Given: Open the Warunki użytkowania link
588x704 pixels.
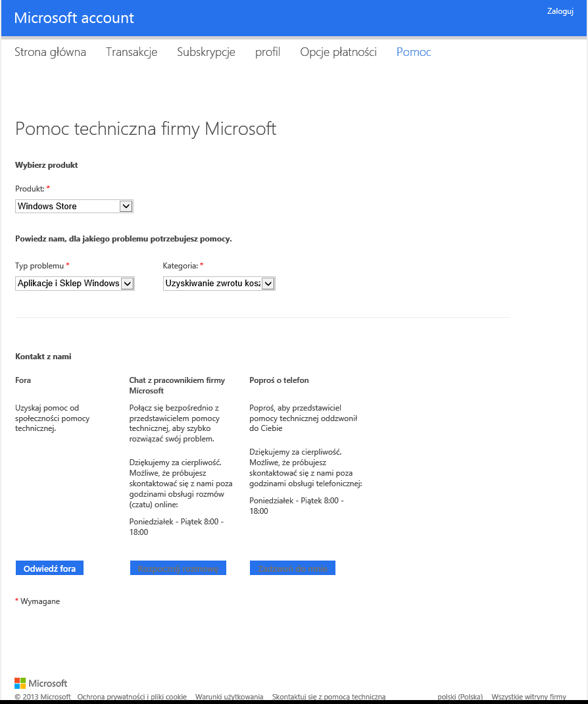Looking at the screenshot, I should (230, 697).
